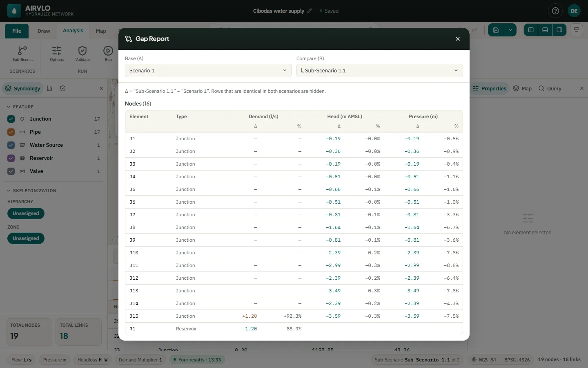
Task: Uncheck the Junction feature checkbox
Action: point(11,119)
